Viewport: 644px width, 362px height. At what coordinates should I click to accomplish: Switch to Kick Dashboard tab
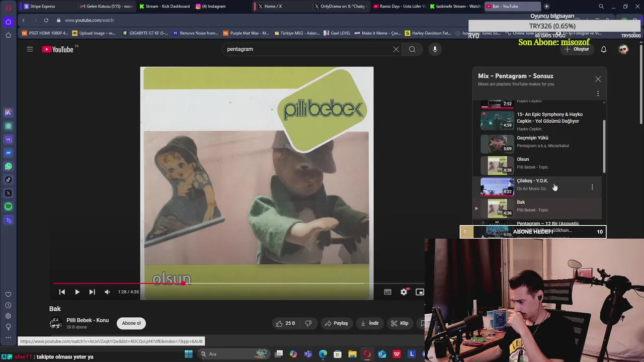(x=164, y=7)
